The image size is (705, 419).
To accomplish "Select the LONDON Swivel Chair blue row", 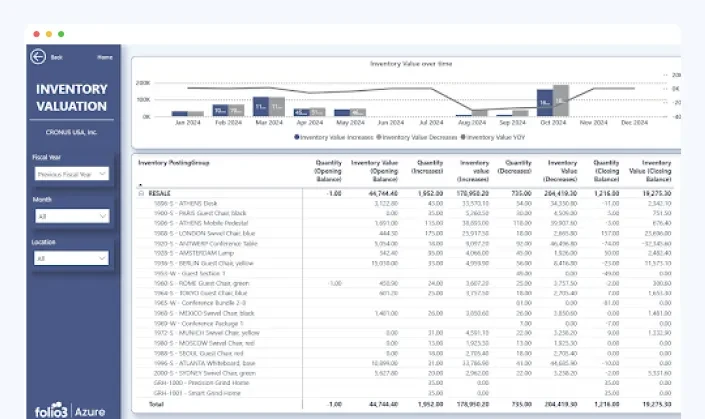I will coord(404,233).
